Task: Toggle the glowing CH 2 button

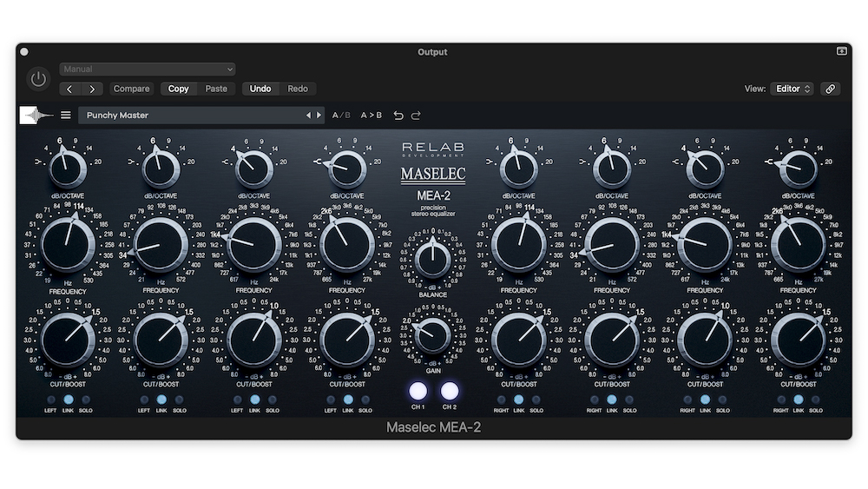Action: pos(450,391)
